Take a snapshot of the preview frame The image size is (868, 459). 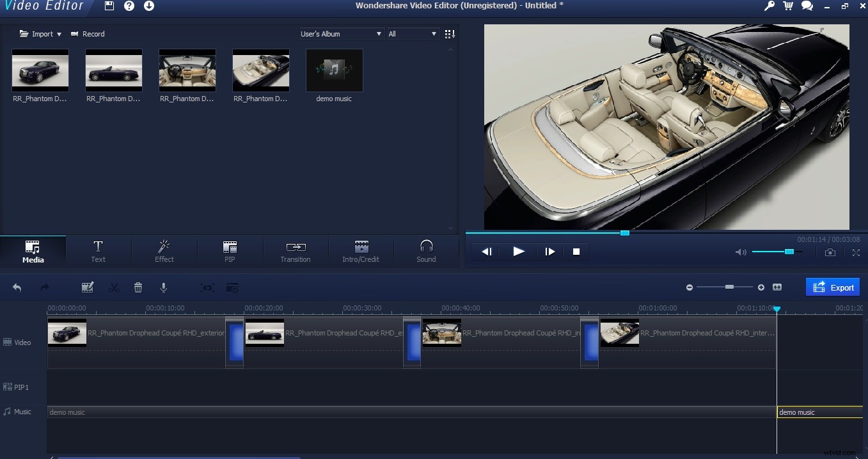[830, 252]
